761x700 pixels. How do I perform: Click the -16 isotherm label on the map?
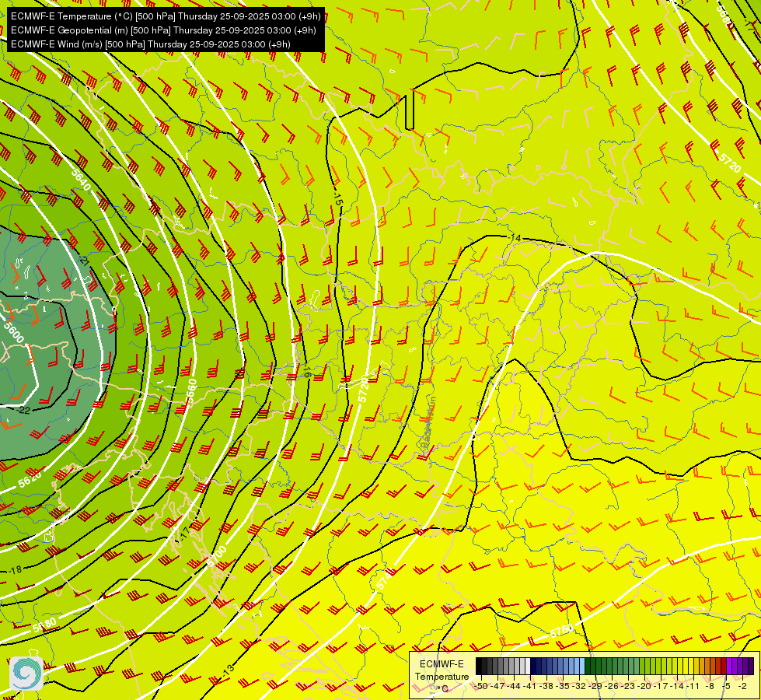point(306,372)
